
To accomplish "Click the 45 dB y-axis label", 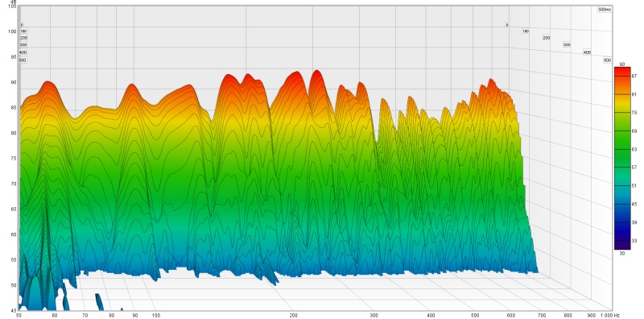I will point(13,310).
